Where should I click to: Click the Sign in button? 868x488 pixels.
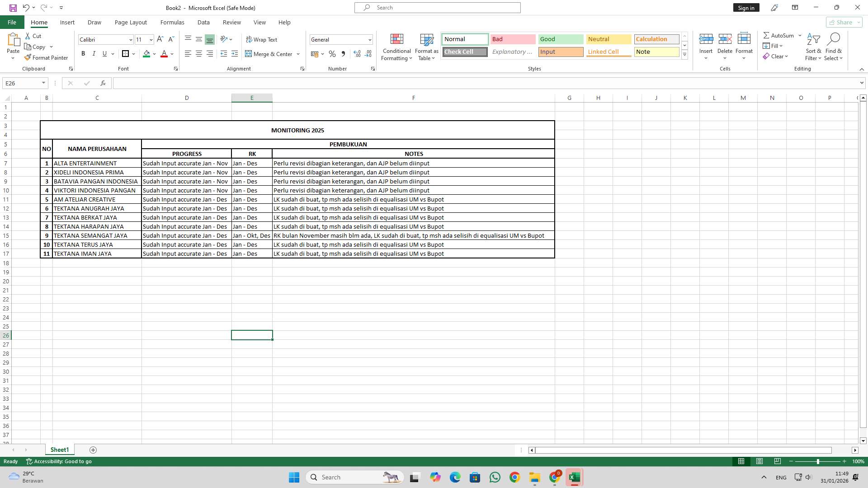tap(746, 8)
